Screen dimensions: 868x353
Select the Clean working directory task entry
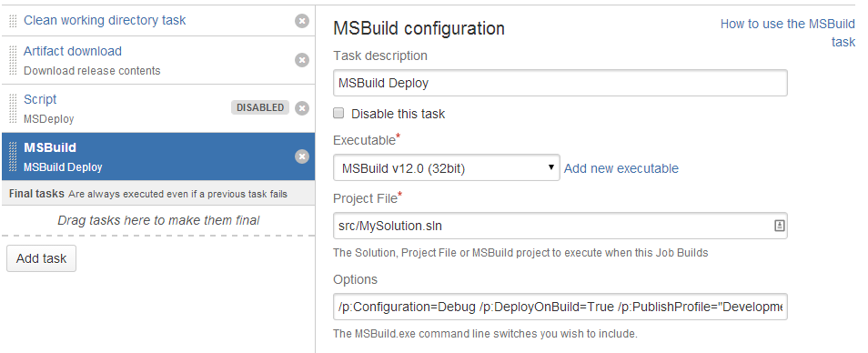coord(105,21)
